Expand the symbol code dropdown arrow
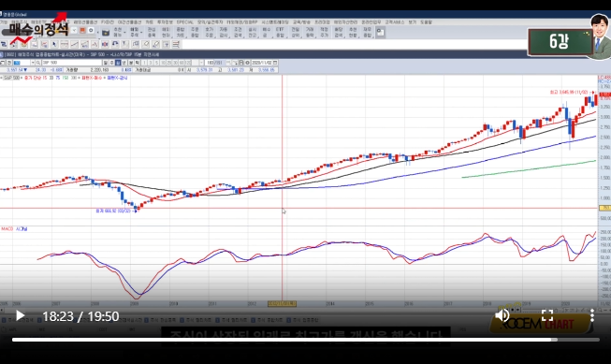The width and height of the screenshot is (611, 364). (33, 63)
